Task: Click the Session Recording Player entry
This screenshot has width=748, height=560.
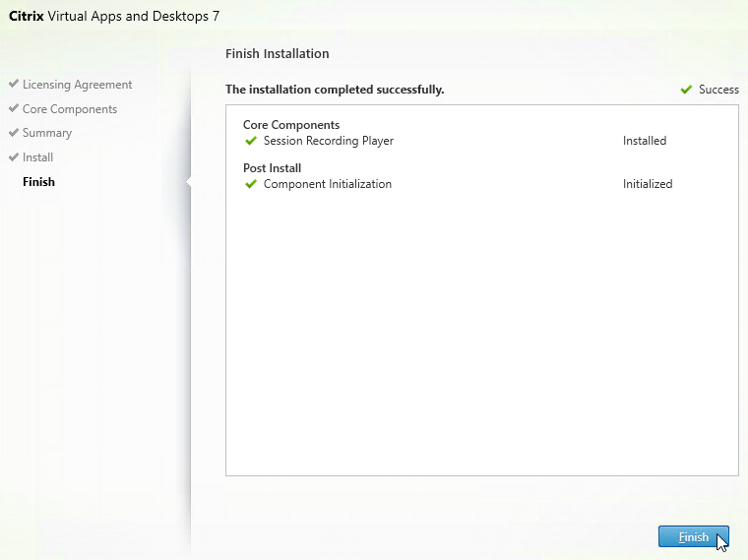Action: 329,141
